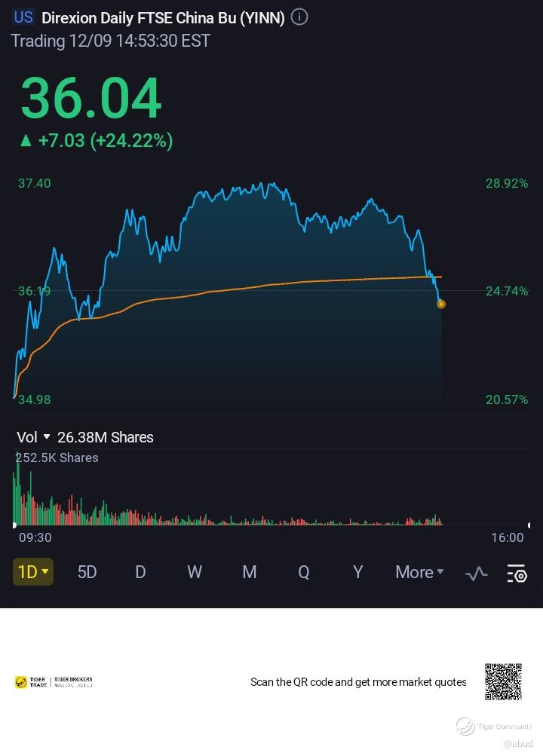The width and height of the screenshot is (543, 756).
Task: Click the orange current-price dot on chart
Action: pos(441,305)
